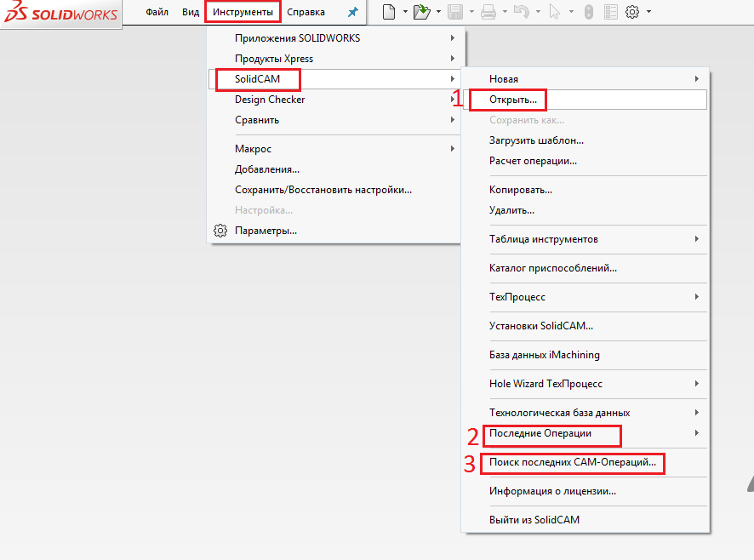
Task: Expand Продукты Xpress submenu
Action: click(336, 59)
